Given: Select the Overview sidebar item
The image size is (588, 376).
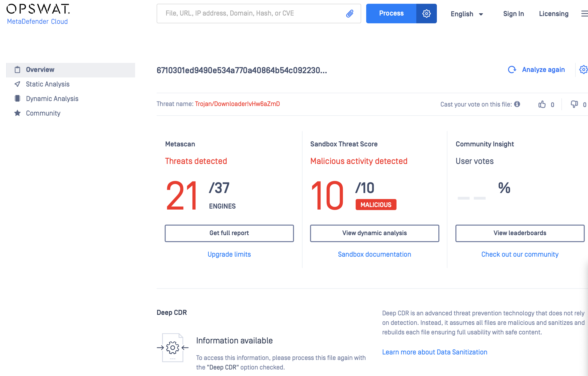Looking at the screenshot, I should pyautogui.click(x=71, y=70).
